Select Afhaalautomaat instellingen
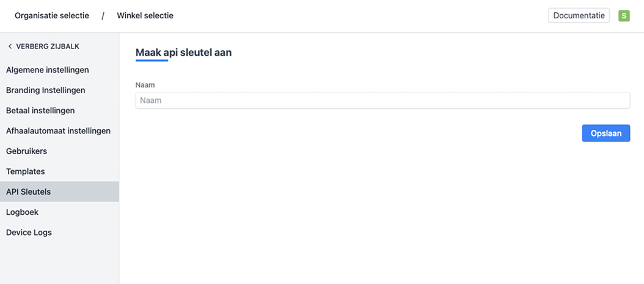Image resolution: width=644 pixels, height=284 pixels. click(x=58, y=131)
